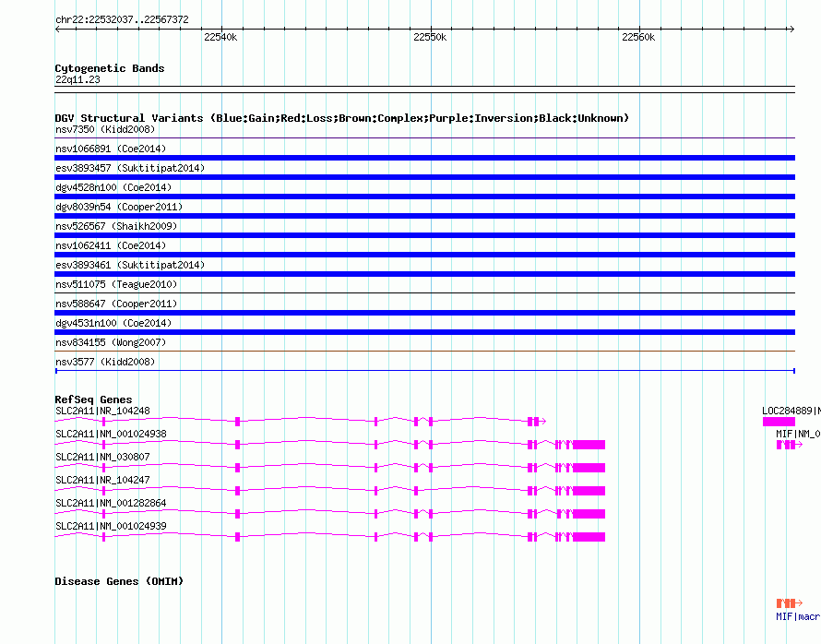Image resolution: width=821 pixels, height=644 pixels.
Task: Select the RefSeq Genes track heading
Action: point(93,400)
